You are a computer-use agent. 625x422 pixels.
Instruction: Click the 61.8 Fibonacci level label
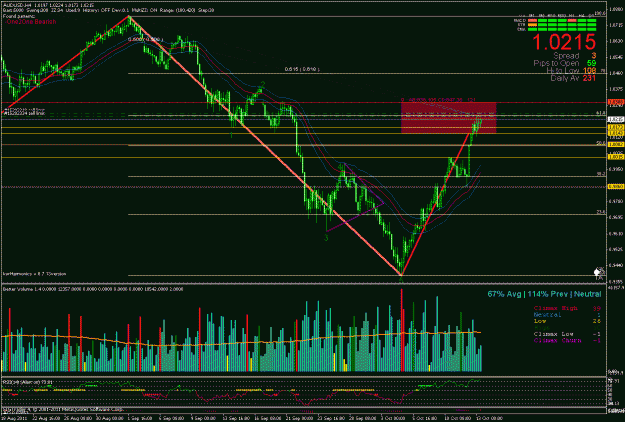click(601, 113)
